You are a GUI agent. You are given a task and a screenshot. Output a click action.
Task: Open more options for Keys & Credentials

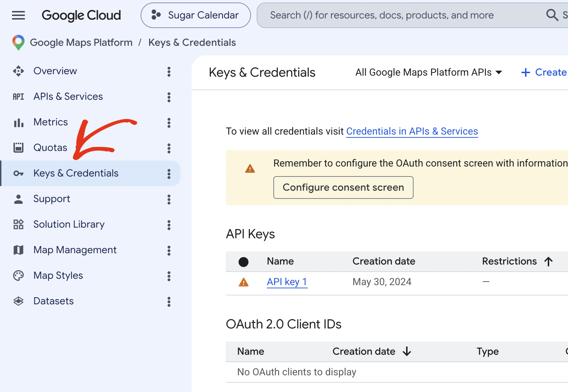click(169, 174)
